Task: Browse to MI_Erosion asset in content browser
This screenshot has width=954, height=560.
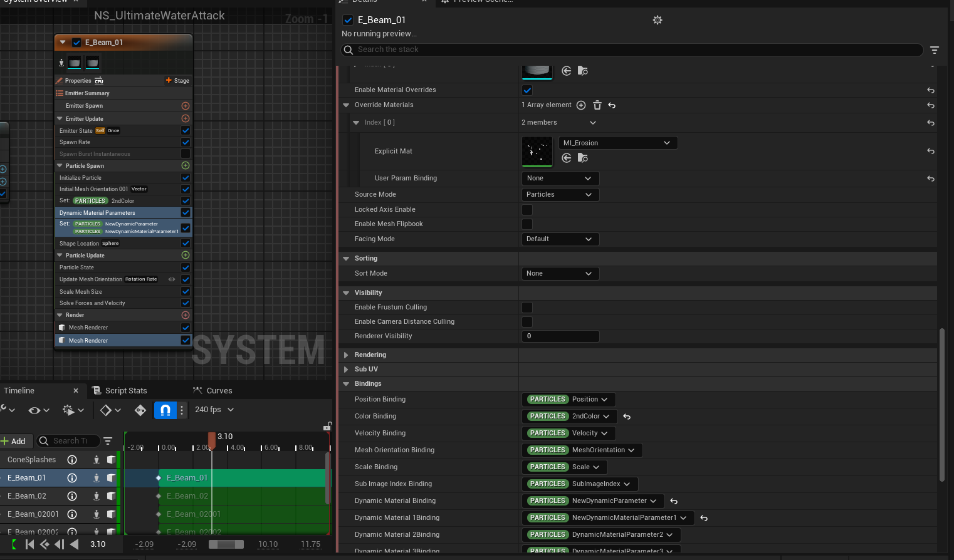Action: tap(582, 158)
